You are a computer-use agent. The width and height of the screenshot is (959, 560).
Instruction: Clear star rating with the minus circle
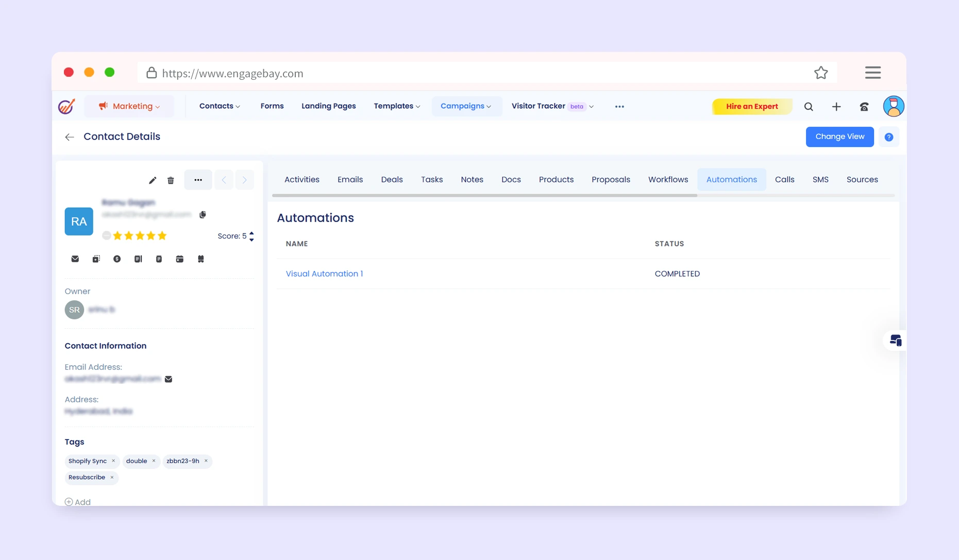pos(106,235)
